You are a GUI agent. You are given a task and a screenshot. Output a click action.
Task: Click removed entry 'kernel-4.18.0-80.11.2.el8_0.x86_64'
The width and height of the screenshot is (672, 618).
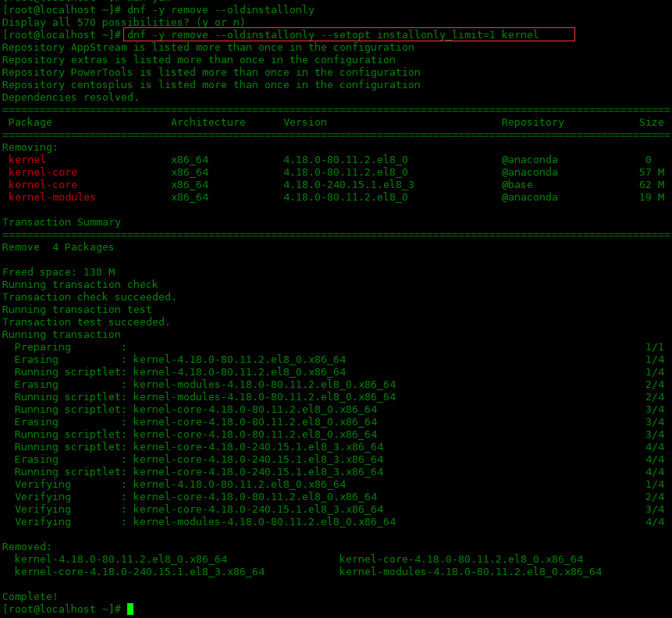(x=121, y=559)
